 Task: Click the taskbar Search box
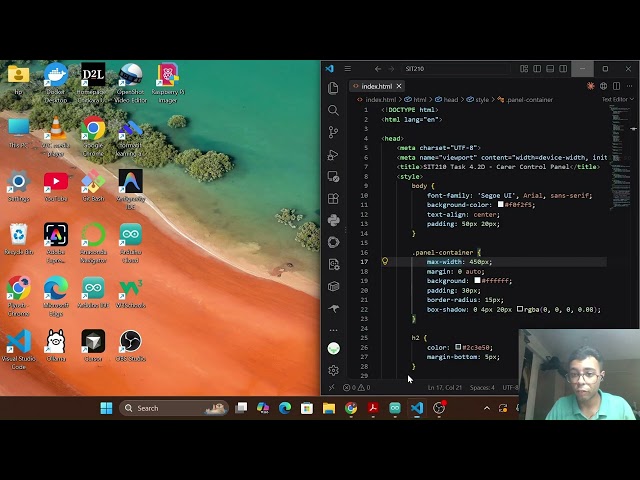click(x=174, y=408)
